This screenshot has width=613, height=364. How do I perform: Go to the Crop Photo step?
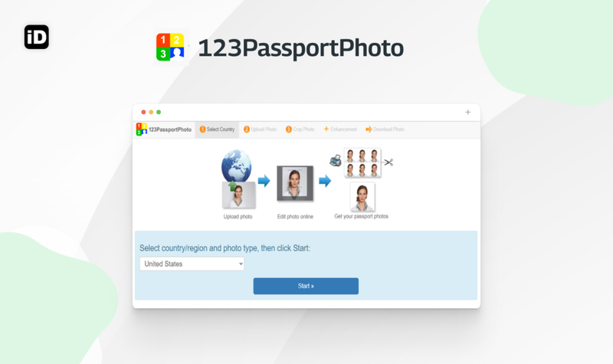(x=300, y=130)
